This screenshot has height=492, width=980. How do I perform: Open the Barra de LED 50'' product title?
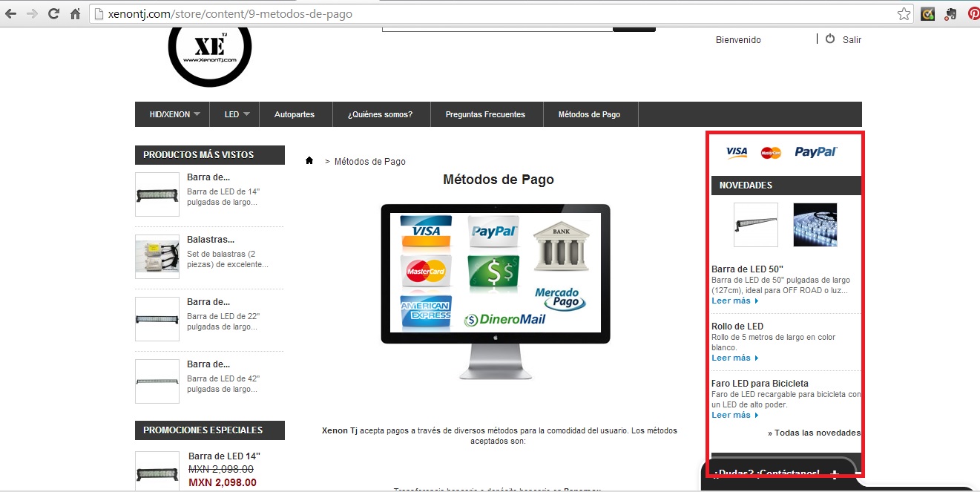[748, 269]
